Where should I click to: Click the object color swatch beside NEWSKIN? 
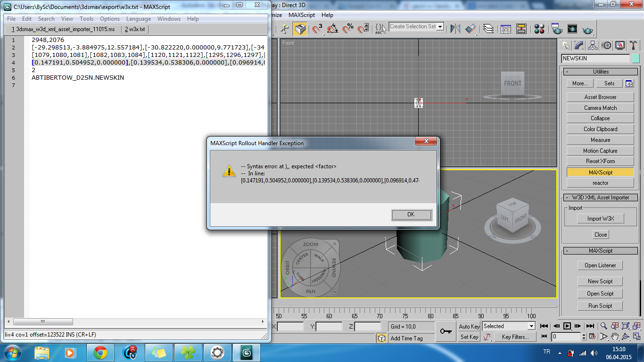point(636,58)
